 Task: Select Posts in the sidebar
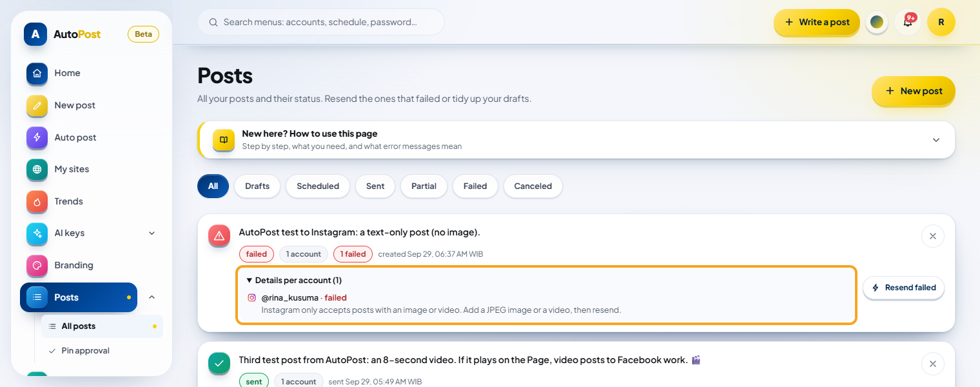(79, 297)
